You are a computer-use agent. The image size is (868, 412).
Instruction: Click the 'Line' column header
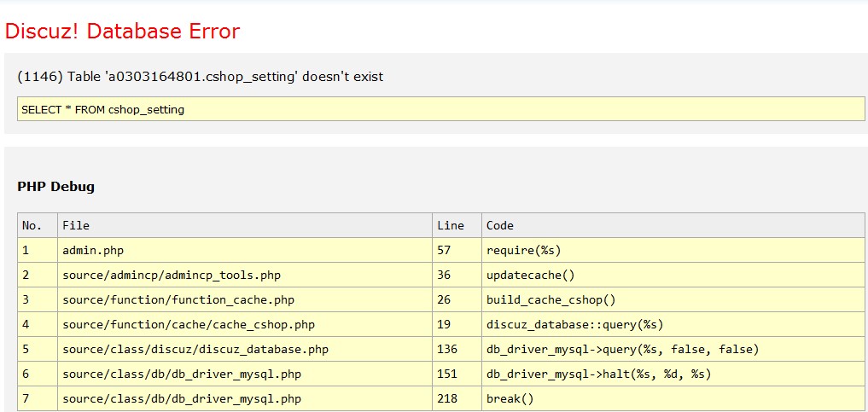(x=457, y=225)
